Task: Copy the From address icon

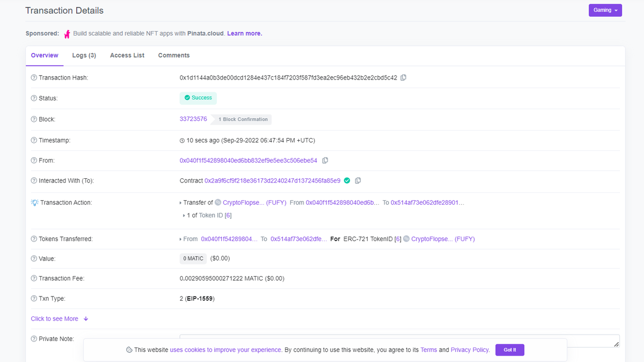Action: click(x=325, y=160)
